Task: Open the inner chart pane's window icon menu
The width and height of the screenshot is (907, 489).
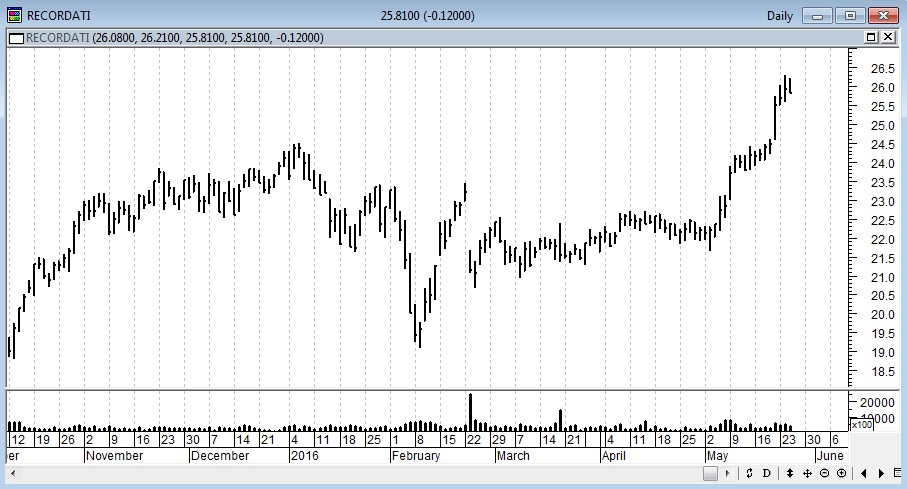Action: 15,37
